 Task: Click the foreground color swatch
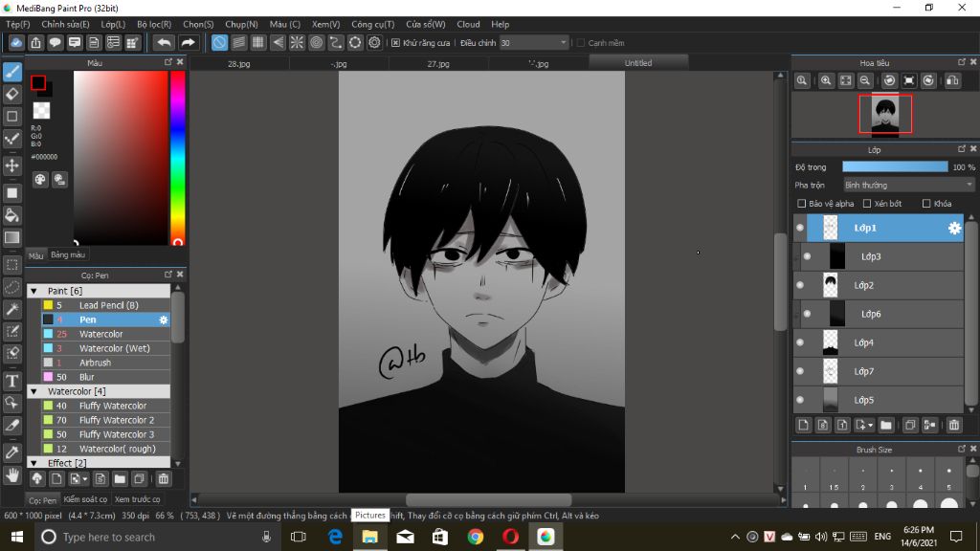click(38, 82)
